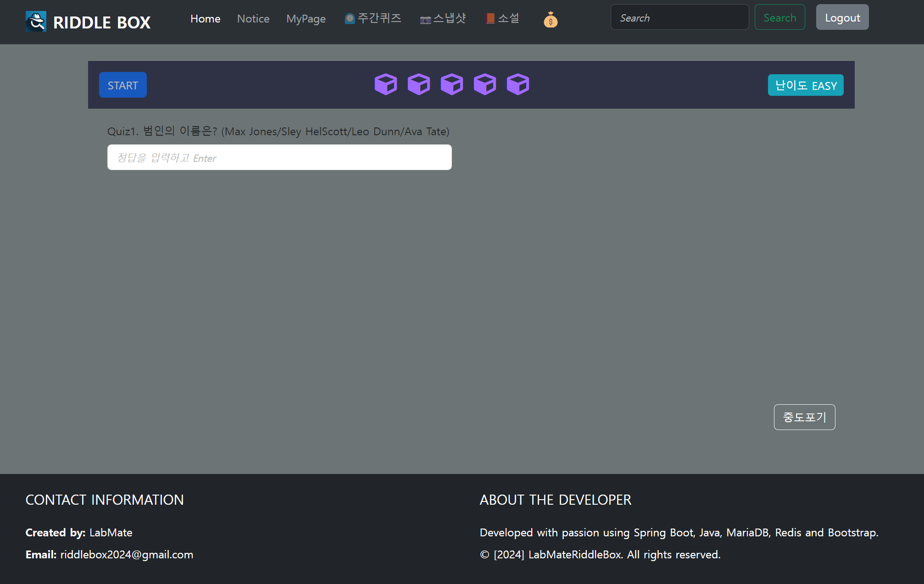Viewport: 924px width, 584px height.
Task: Open MyPage from the navbar
Action: click(x=306, y=19)
